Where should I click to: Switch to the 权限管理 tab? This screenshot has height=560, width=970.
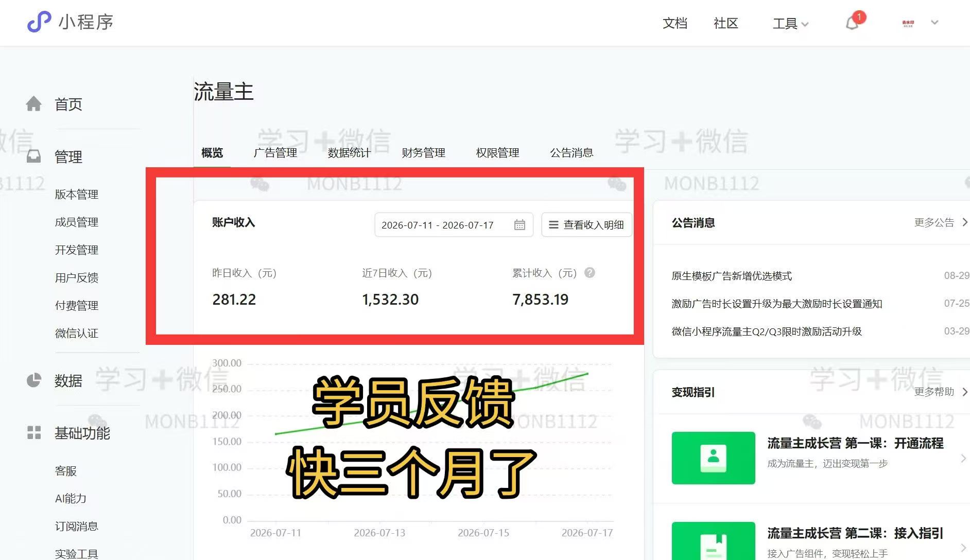click(498, 153)
